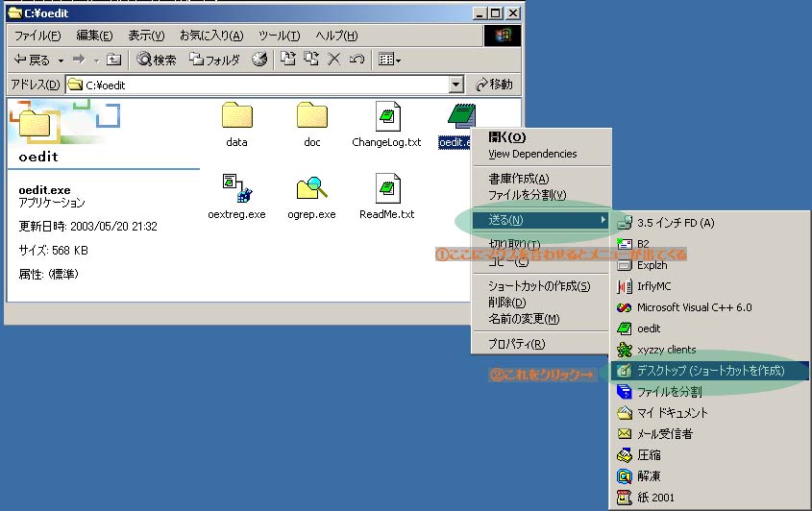Open the Views dropdown in toolbar
Screen dimensions: 812x511
click(x=389, y=60)
